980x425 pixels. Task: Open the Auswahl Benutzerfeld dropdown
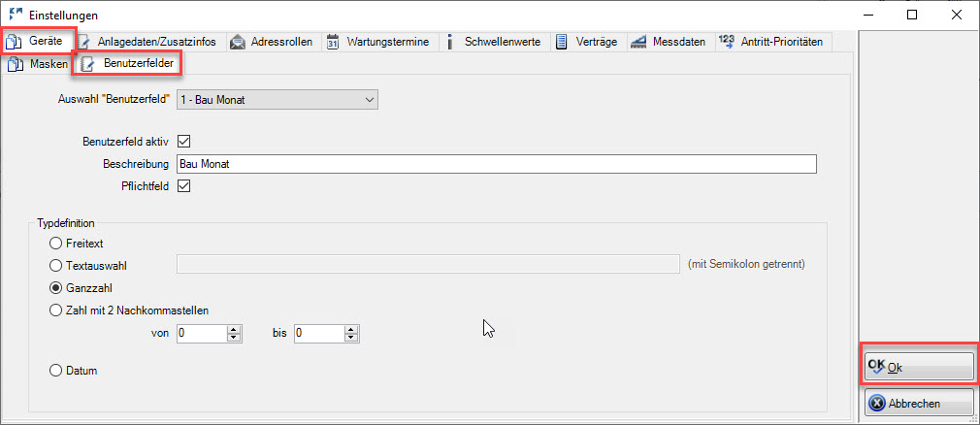pyautogui.click(x=278, y=99)
